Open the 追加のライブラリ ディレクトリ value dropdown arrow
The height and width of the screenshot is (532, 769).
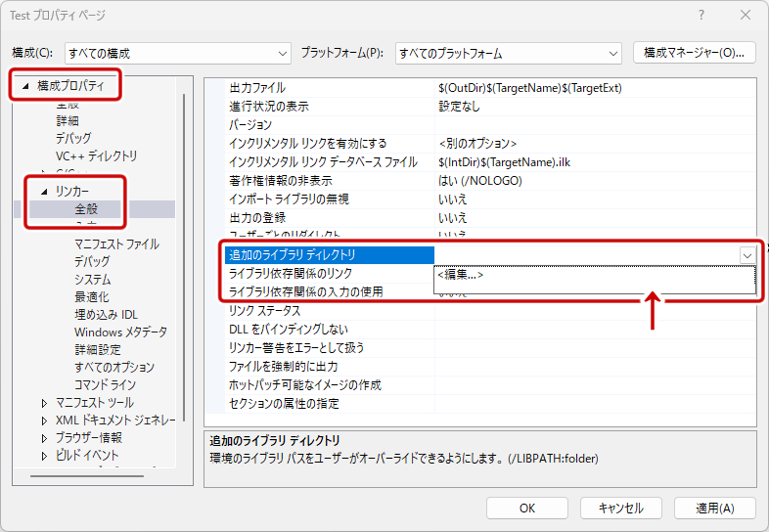[x=747, y=255]
